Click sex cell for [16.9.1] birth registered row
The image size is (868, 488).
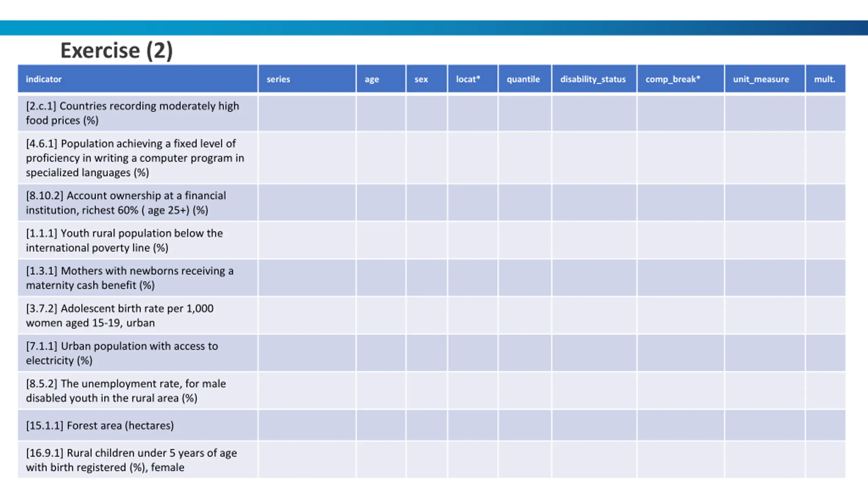(x=427, y=460)
